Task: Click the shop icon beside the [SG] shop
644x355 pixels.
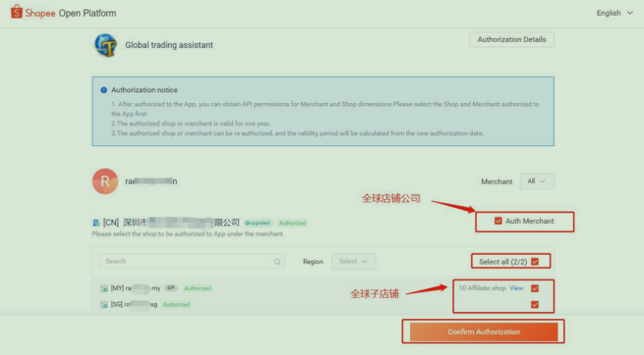Action: point(104,304)
